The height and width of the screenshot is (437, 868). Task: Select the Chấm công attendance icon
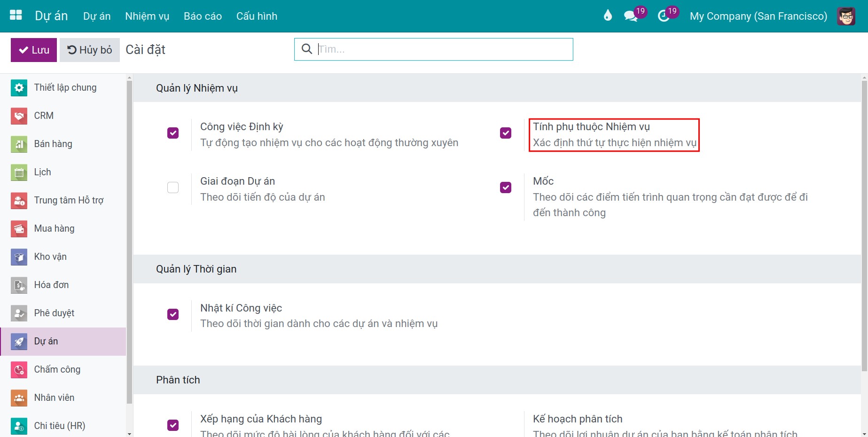click(x=19, y=370)
